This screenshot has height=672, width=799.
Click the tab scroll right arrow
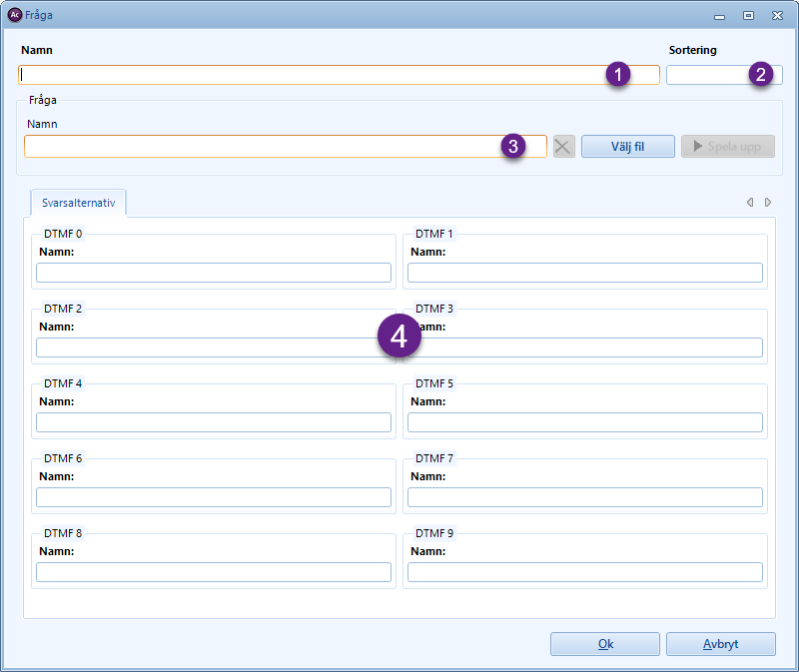[x=768, y=203]
